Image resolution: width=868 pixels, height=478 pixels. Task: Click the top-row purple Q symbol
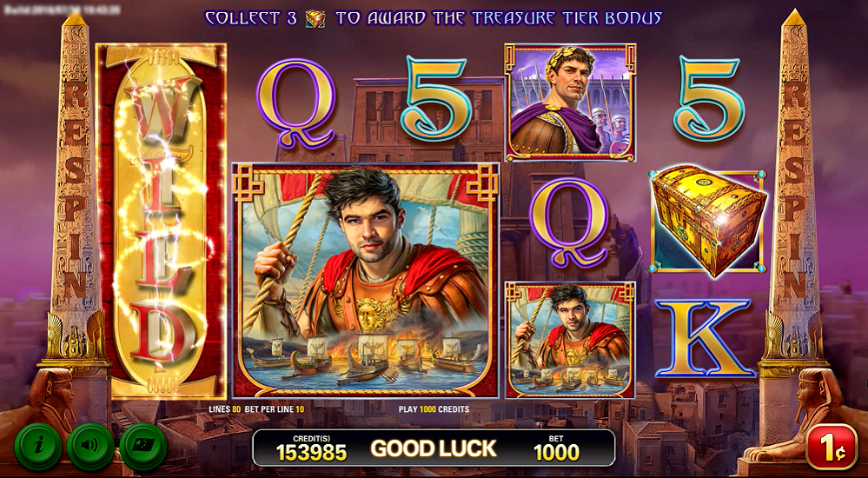coord(296,103)
